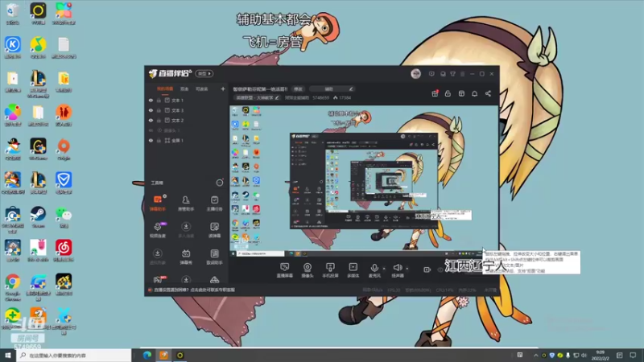Viewport: 644px width, 362px height.
Task: Click the room number 5748659 text
Action: coord(320,97)
